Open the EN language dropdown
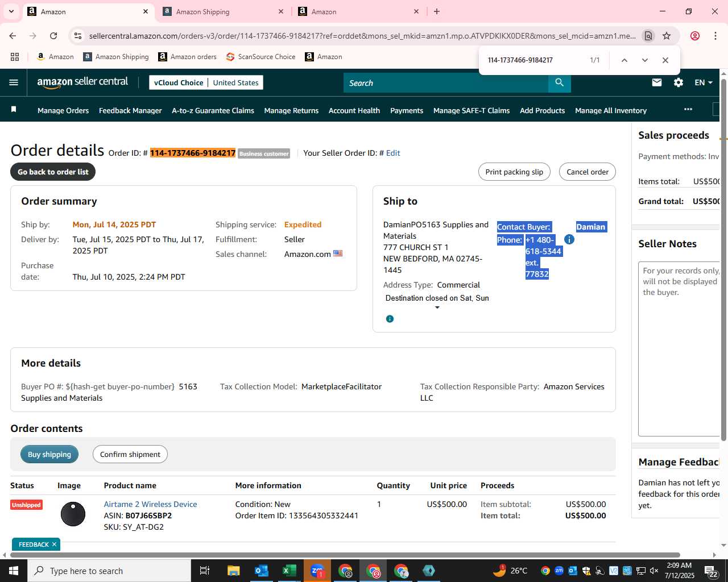The image size is (728, 582). tap(703, 82)
